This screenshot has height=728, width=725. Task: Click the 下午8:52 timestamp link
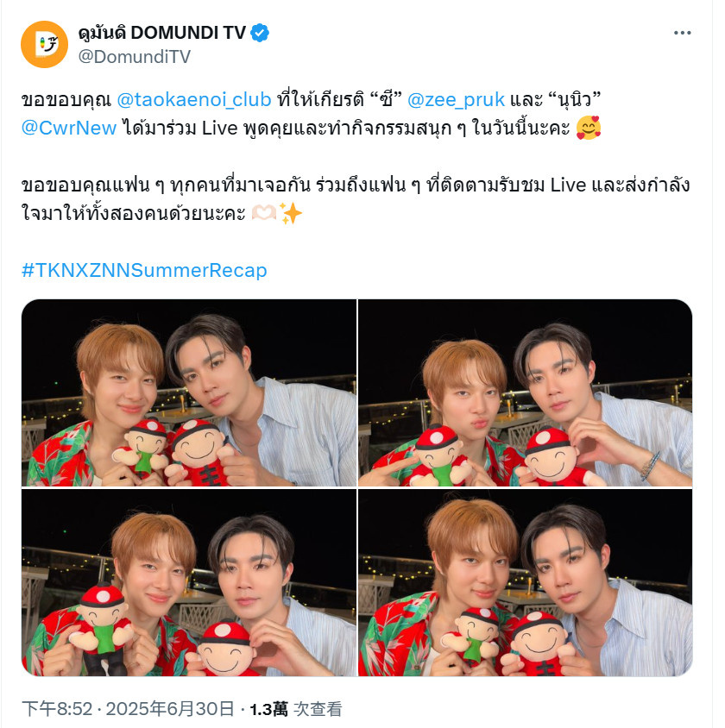(x=57, y=709)
